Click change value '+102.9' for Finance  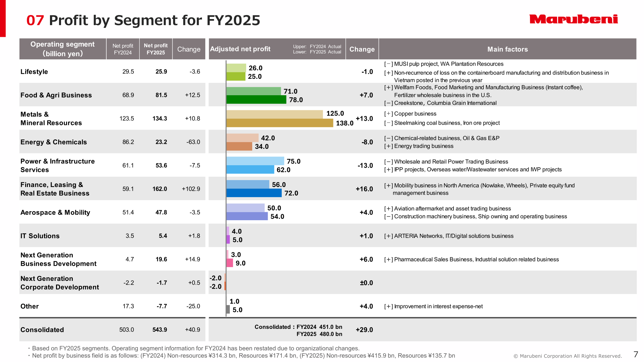click(x=191, y=189)
